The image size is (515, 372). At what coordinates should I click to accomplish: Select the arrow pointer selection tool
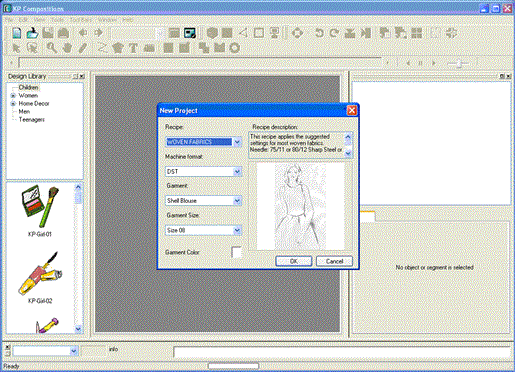point(15,48)
